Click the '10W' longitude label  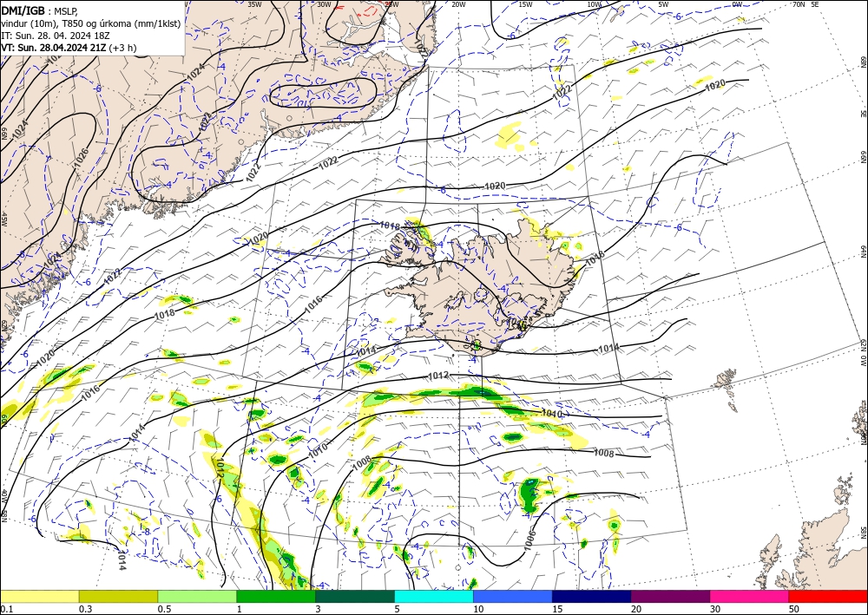[594, 4]
